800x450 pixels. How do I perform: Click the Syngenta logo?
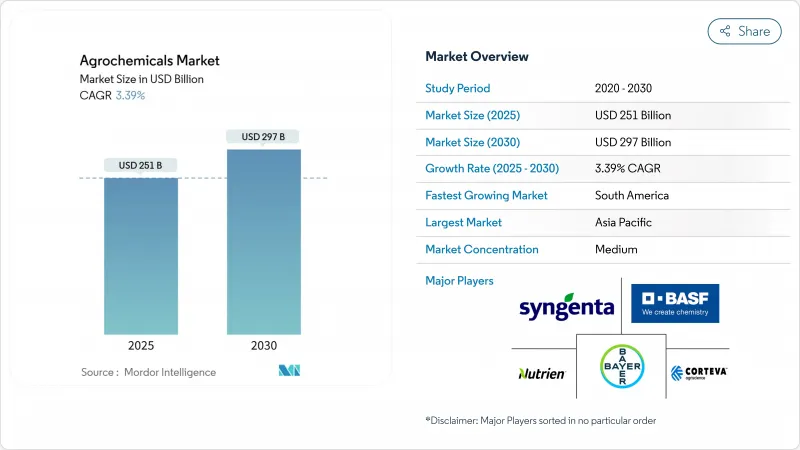566,307
